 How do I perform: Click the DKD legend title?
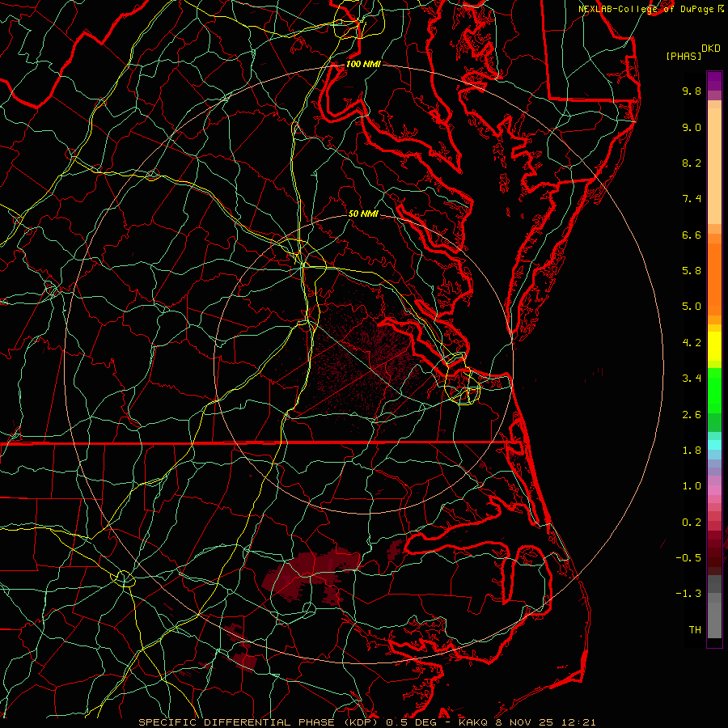710,49
